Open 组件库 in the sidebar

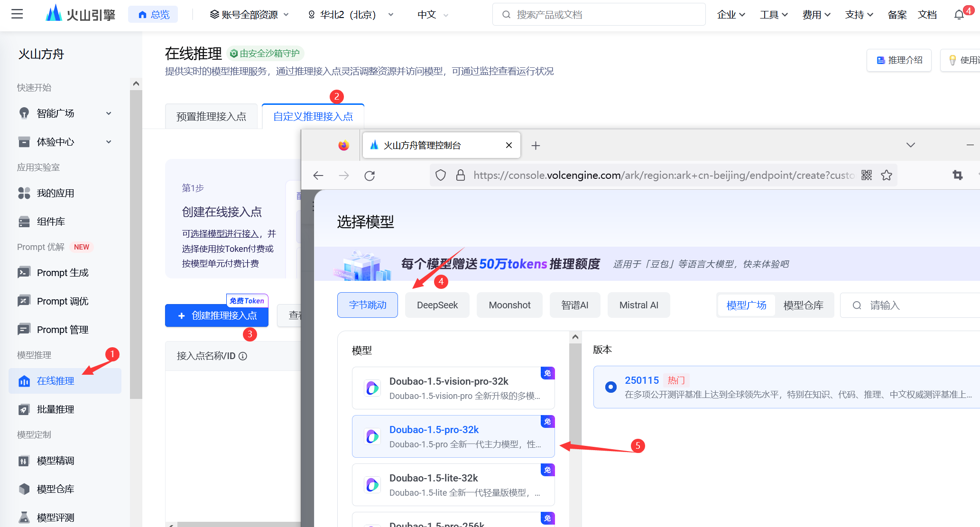point(51,222)
